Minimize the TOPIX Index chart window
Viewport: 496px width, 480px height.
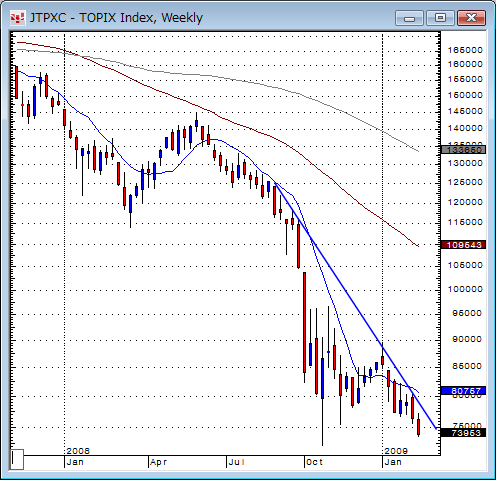[409, 18]
